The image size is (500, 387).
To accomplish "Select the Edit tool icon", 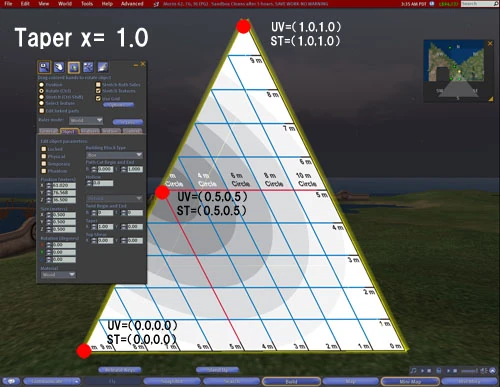I will point(74,67).
